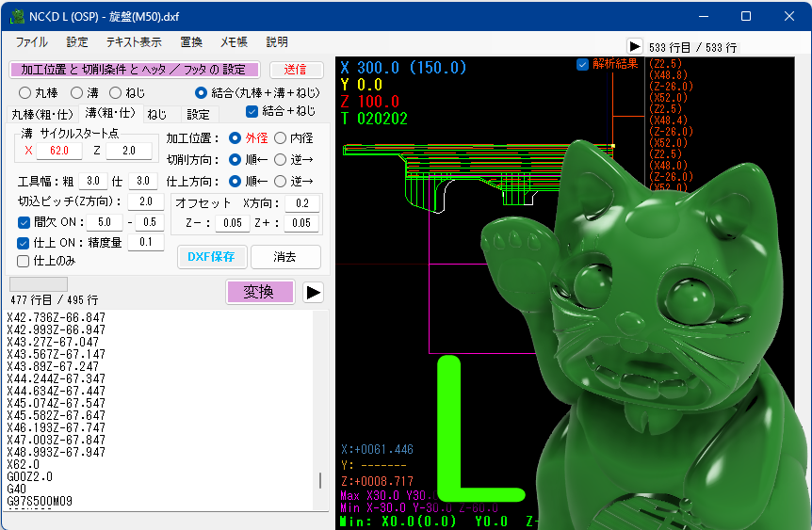Open the テキスト表示 menu
The height and width of the screenshot is (530, 812).
coord(134,42)
